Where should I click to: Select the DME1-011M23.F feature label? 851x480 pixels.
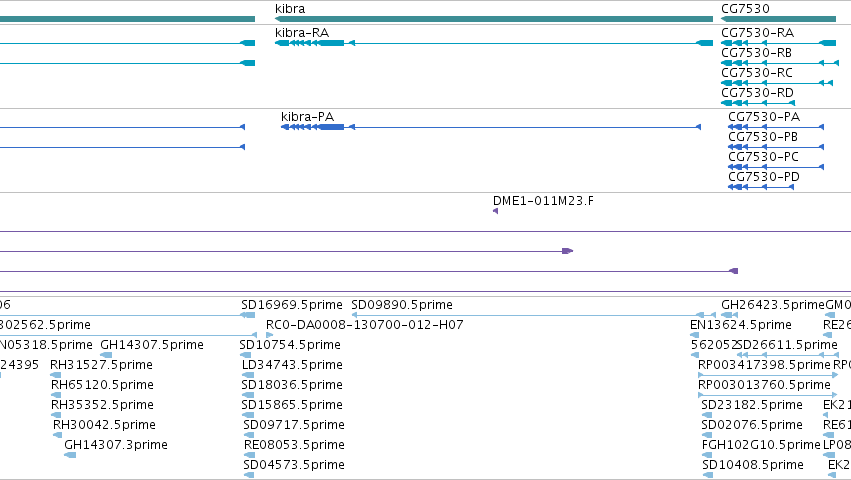pos(543,201)
